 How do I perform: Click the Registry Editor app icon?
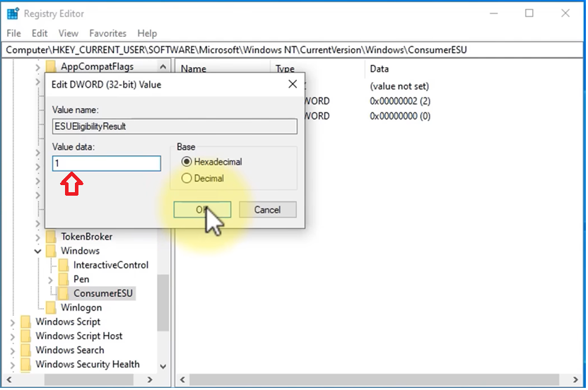pos(13,13)
